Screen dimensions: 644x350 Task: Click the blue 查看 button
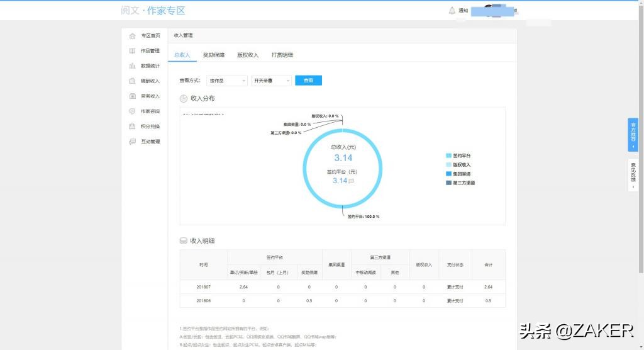point(308,81)
